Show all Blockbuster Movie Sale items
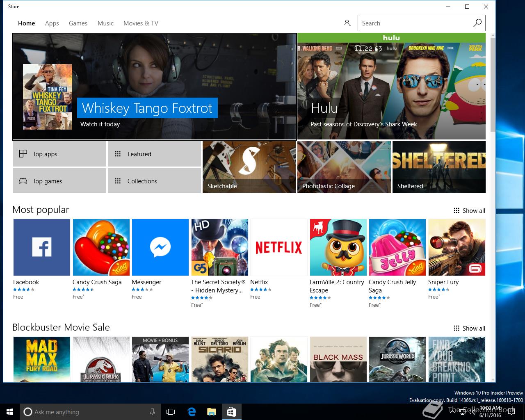The height and width of the screenshot is (420, 525). [469, 329]
